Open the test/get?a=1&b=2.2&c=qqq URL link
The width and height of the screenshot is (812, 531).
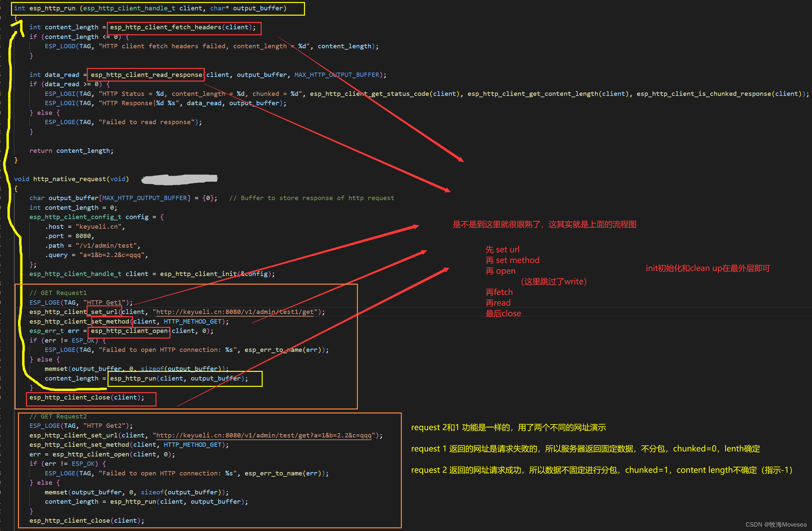click(263, 435)
